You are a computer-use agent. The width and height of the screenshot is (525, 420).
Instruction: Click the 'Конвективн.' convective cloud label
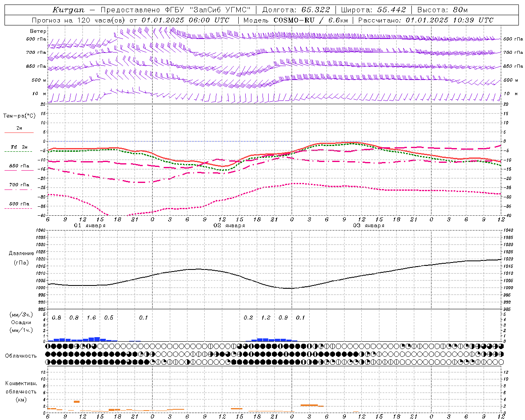tap(21, 383)
